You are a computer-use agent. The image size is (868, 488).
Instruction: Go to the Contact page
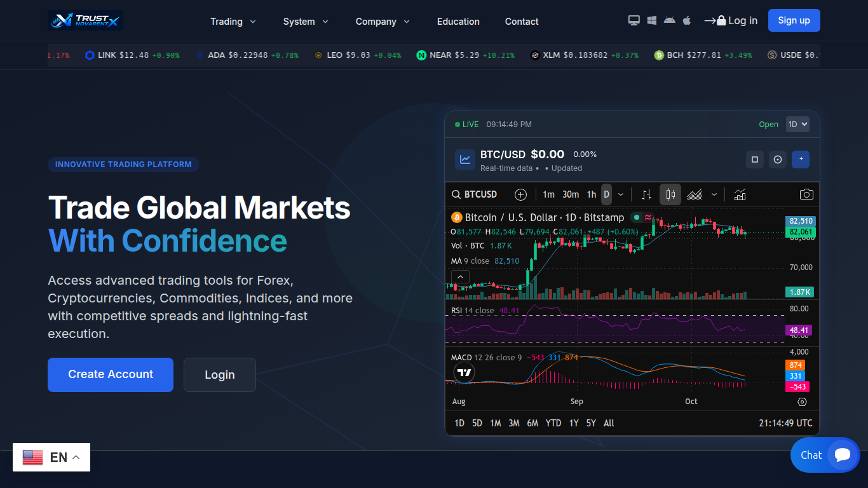[x=522, y=22]
